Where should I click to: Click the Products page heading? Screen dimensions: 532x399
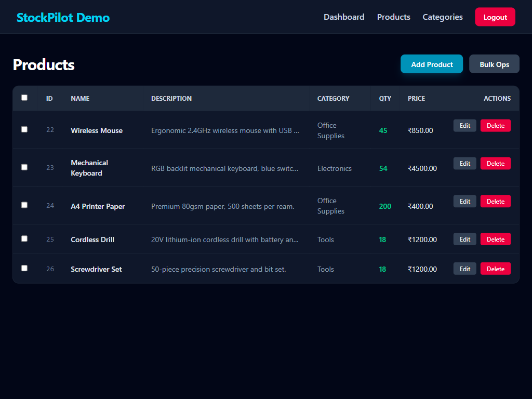click(44, 64)
